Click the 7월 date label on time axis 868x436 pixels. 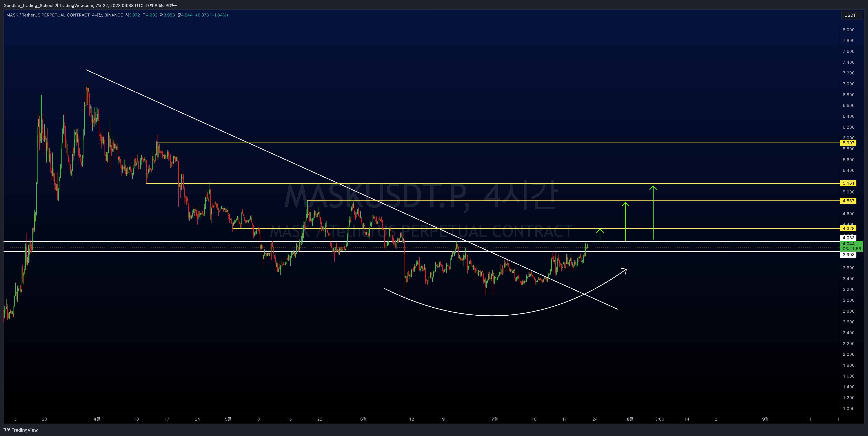(x=494, y=419)
